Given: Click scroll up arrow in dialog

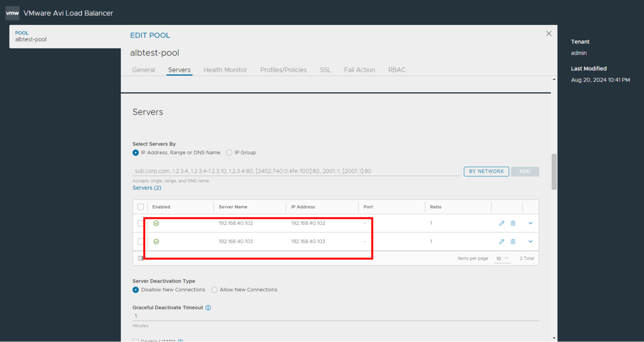Looking at the screenshot, I should 554,79.
